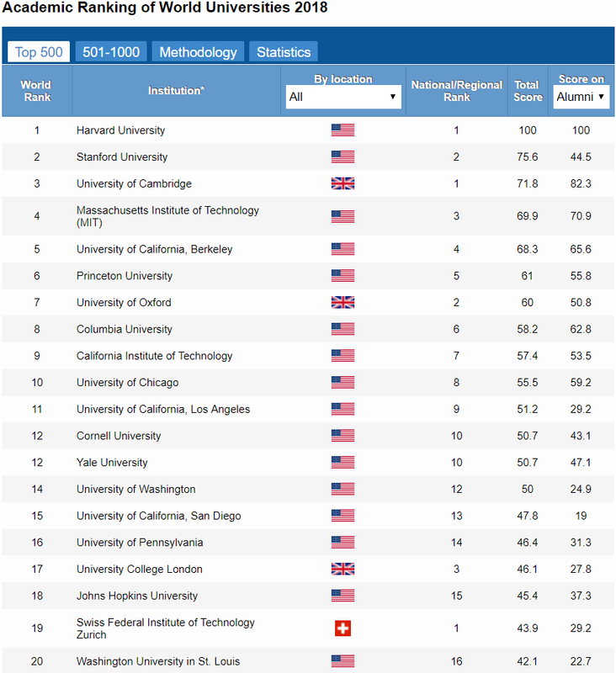Select alumni score 62.8 for Columbia
Image resolution: width=616 pixels, height=673 pixels.
point(581,329)
